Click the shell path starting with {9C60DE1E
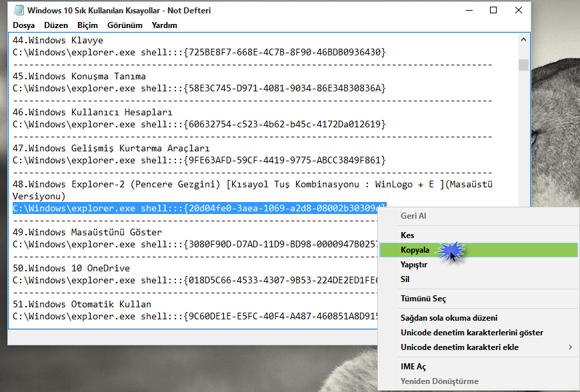Screen dimensions: 580x392 point(195,316)
